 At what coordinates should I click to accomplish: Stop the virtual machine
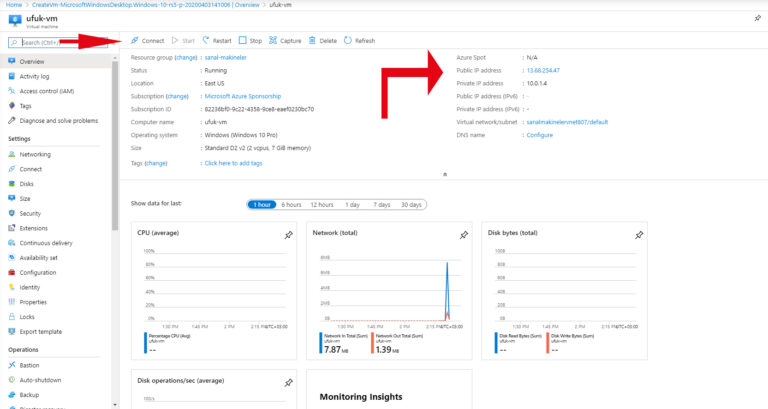pos(250,41)
